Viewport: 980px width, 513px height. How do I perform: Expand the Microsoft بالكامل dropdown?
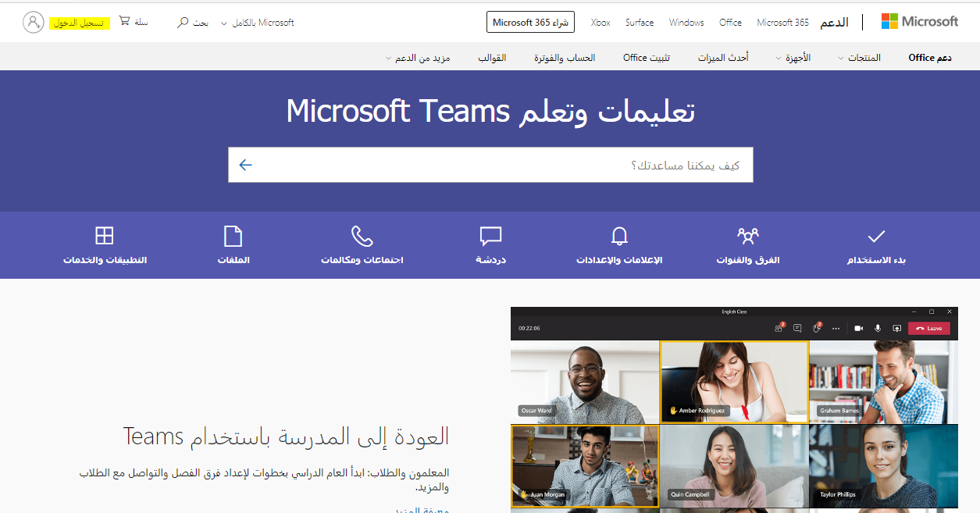[258, 23]
